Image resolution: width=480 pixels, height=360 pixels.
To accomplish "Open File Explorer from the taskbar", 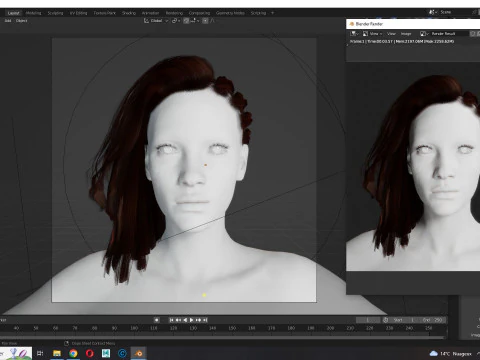I will tap(57, 353).
